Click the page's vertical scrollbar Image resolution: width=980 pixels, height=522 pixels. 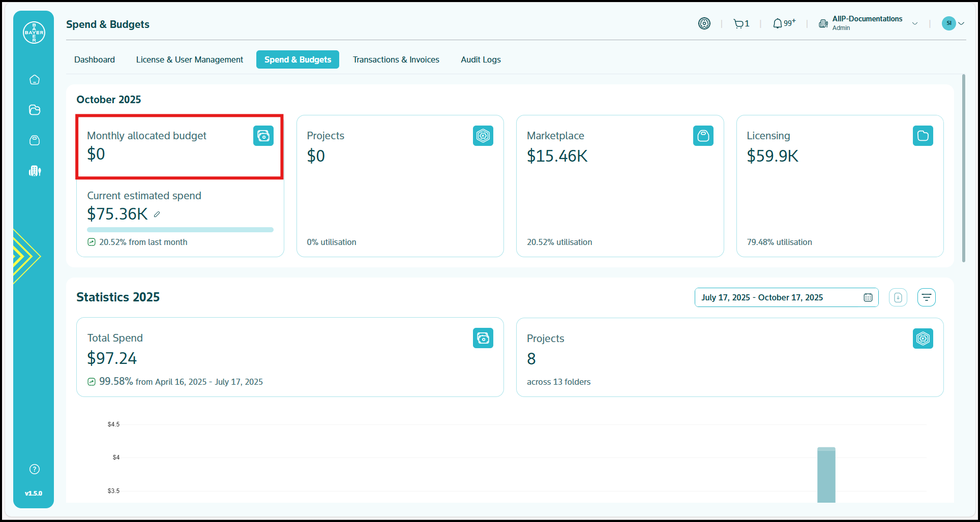(x=963, y=168)
